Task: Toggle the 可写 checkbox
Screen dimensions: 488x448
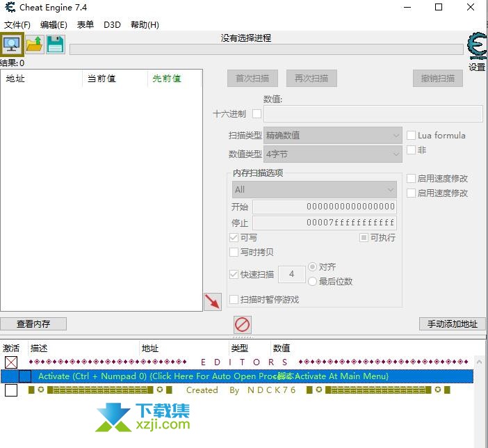Action: (x=234, y=238)
